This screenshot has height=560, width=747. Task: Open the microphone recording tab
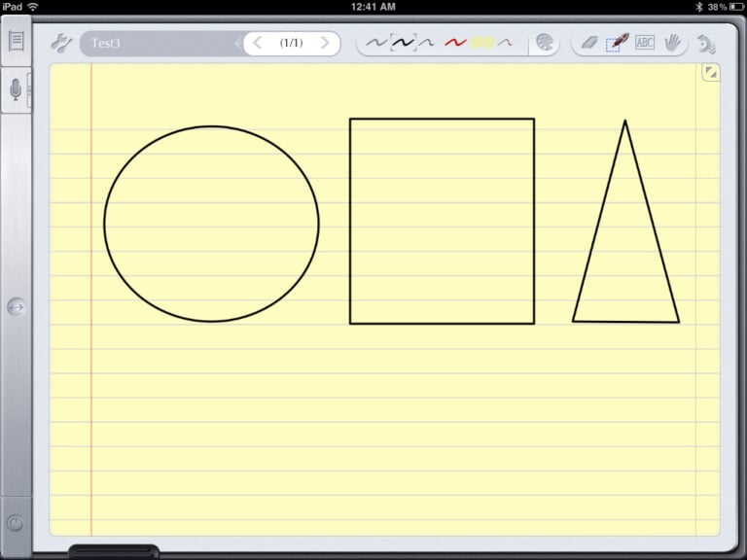tap(16, 90)
